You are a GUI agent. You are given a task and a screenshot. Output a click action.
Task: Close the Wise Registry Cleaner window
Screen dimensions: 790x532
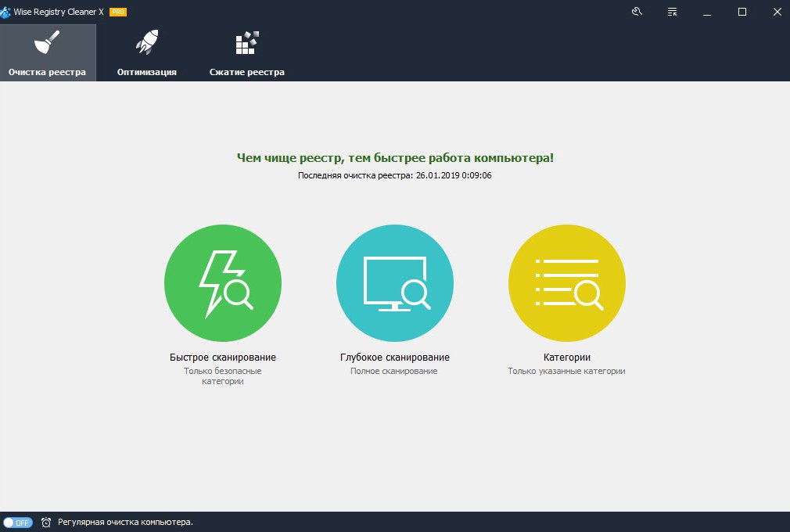tap(777, 12)
